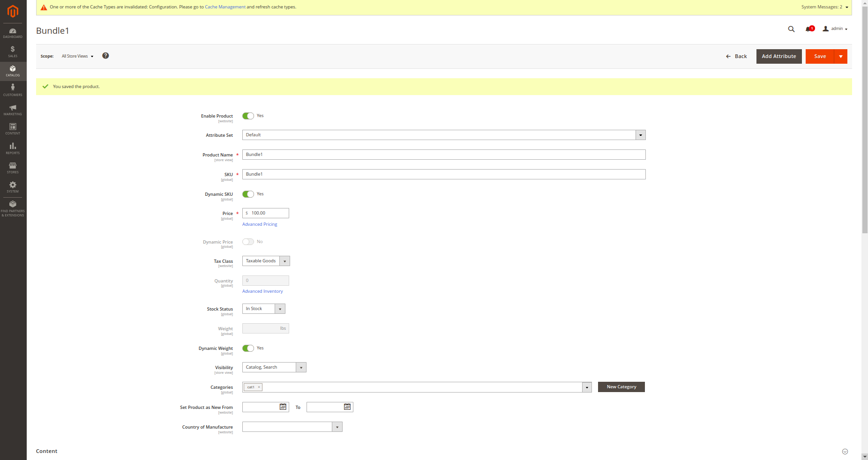Open the Save button options arrow
Screen dimensions: 868x460
tap(841, 56)
